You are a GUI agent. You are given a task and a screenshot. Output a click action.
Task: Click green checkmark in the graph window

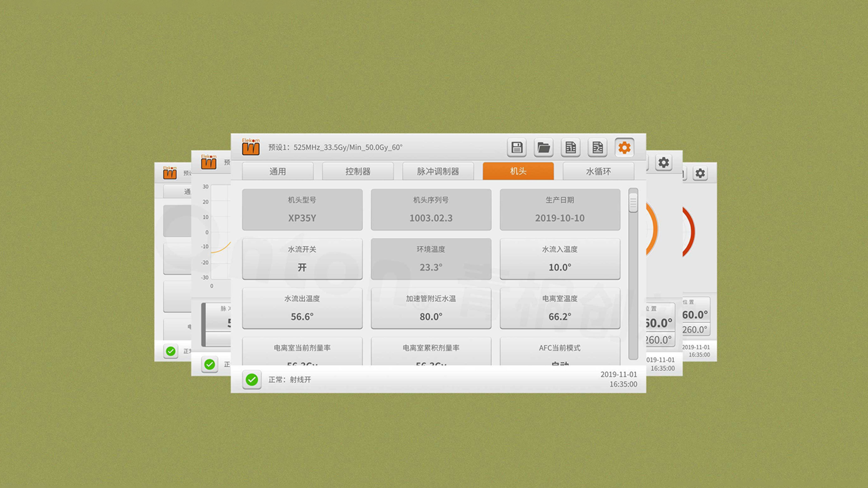[x=210, y=364]
